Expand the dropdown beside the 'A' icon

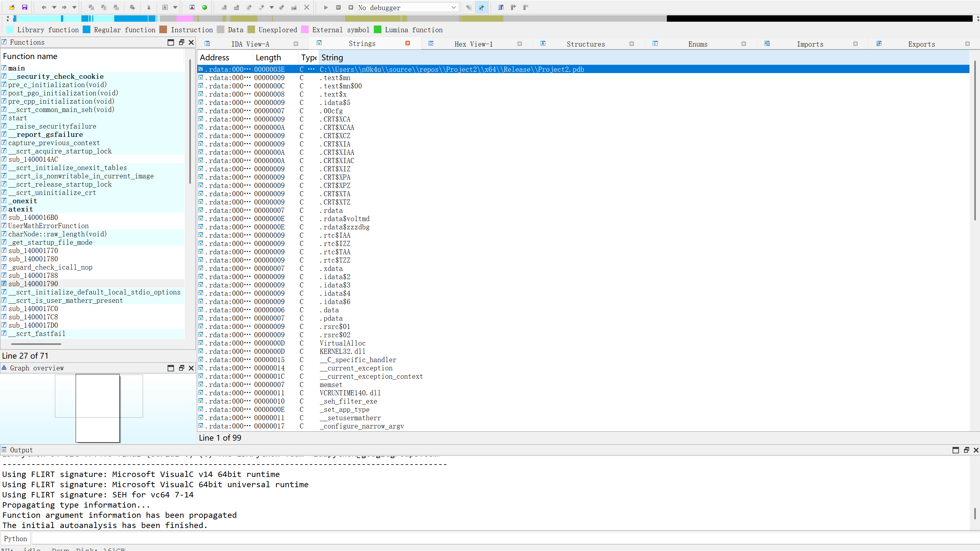tap(175, 7)
